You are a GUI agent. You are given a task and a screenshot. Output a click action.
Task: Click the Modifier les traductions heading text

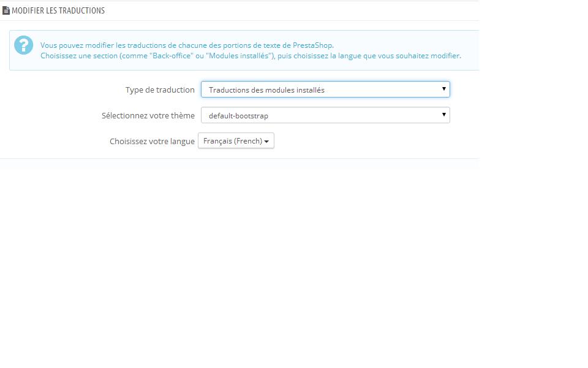pyautogui.click(x=58, y=10)
